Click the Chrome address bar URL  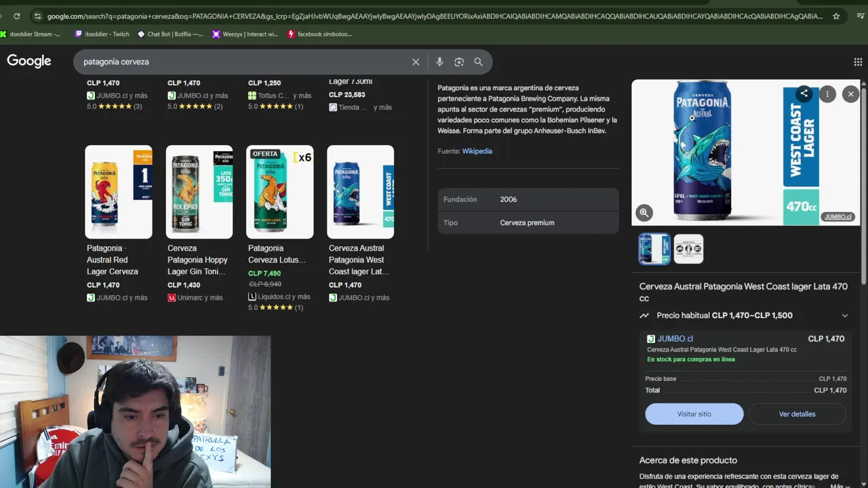tap(434, 16)
